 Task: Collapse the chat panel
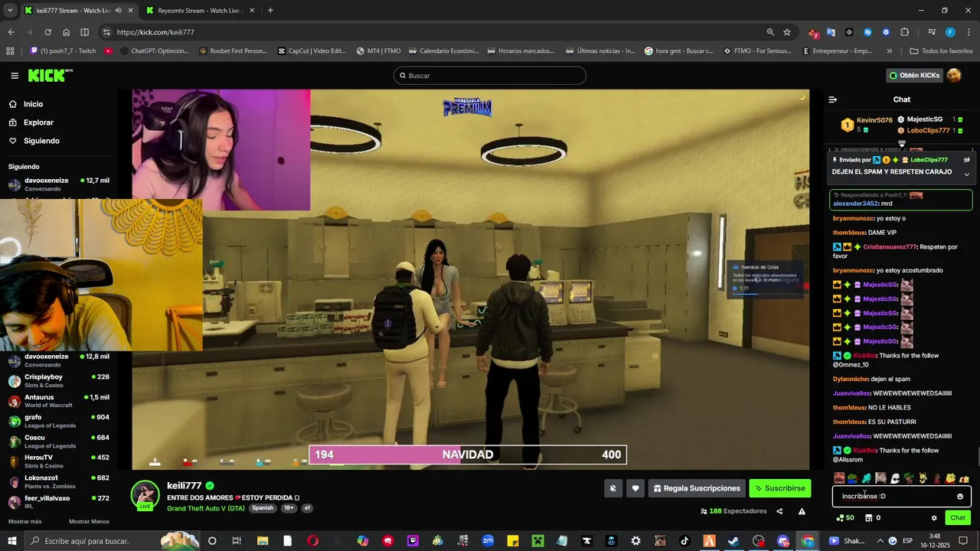click(833, 99)
